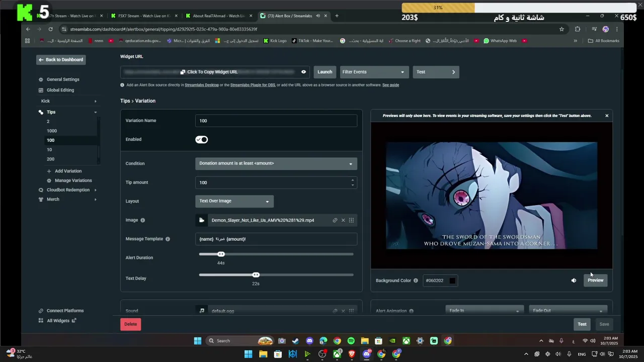Click the Test button at bottom right
Screen dimensions: 644x362
click(x=582, y=324)
